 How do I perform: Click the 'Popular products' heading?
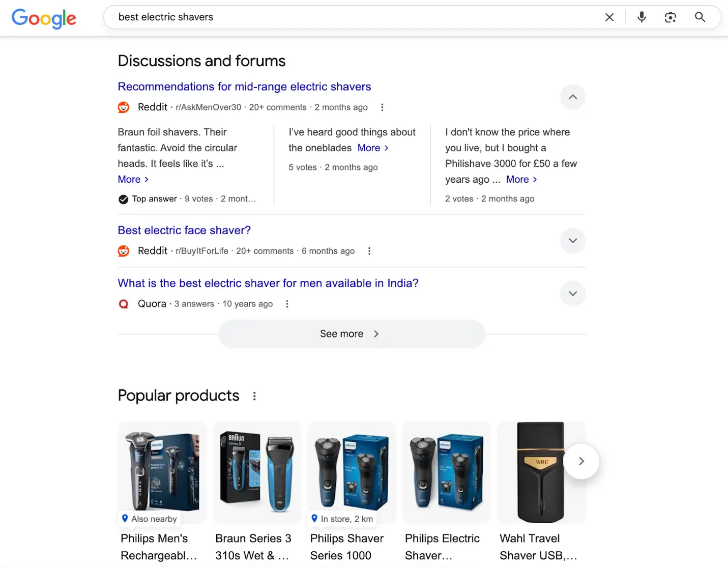tap(179, 395)
